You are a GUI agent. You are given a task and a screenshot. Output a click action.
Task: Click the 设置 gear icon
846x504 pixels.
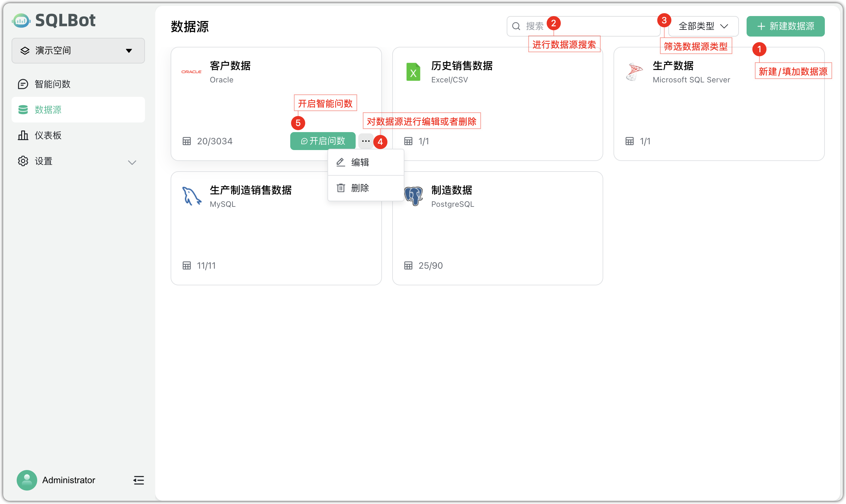(23, 161)
